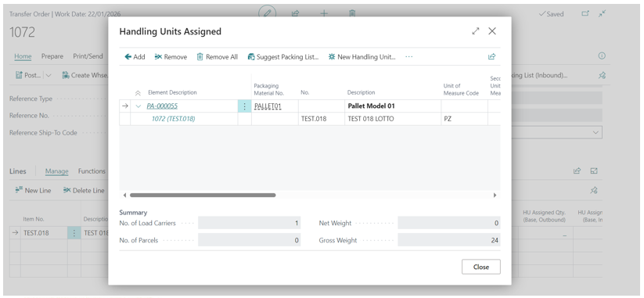Click pin icon in Lines toolbar
The width and height of the screenshot is (644, 298).
pos(593,191)
